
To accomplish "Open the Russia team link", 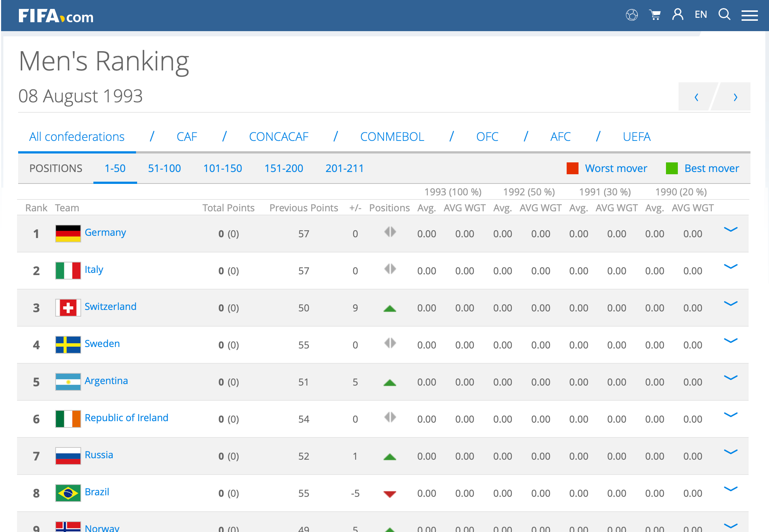I will [x=99, y=455].
